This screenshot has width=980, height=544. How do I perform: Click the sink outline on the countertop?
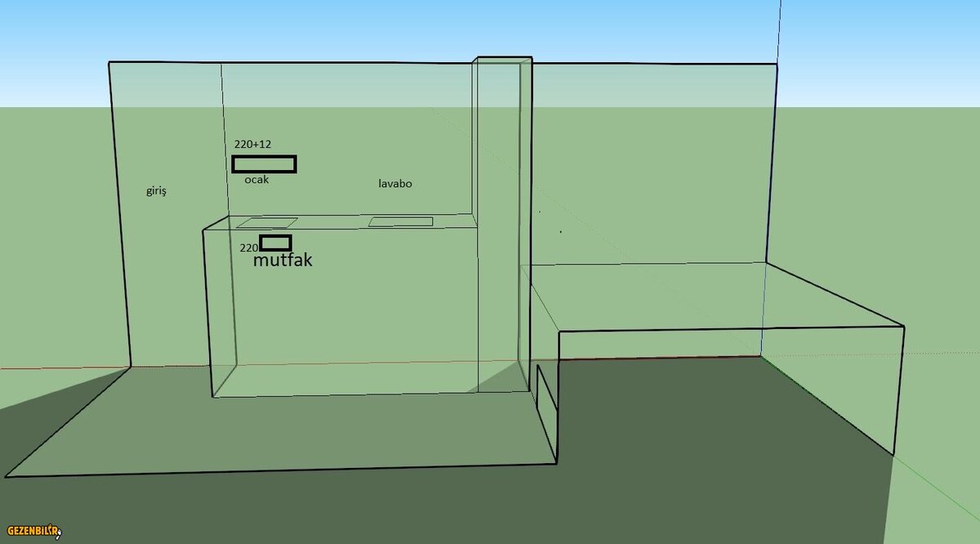coord(400,221)
